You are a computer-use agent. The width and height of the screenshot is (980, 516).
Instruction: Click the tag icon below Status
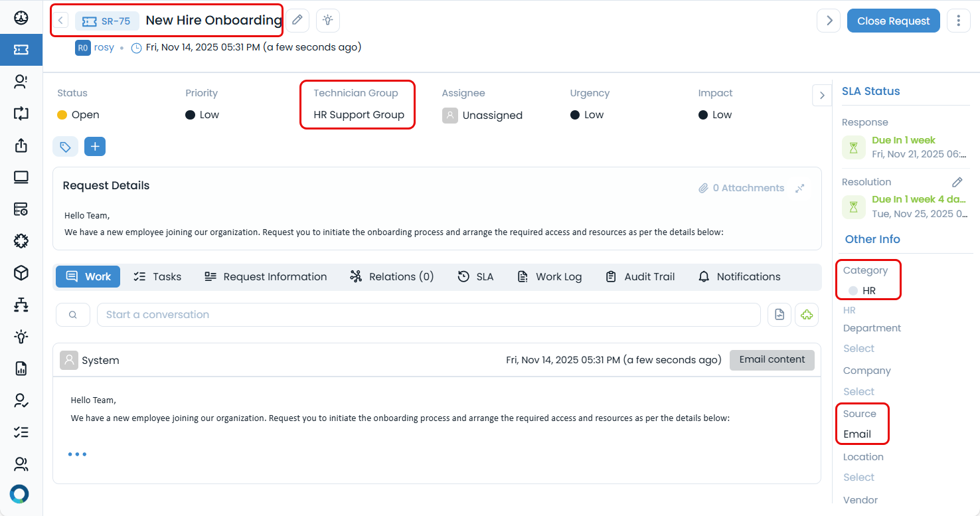[65, 147]
